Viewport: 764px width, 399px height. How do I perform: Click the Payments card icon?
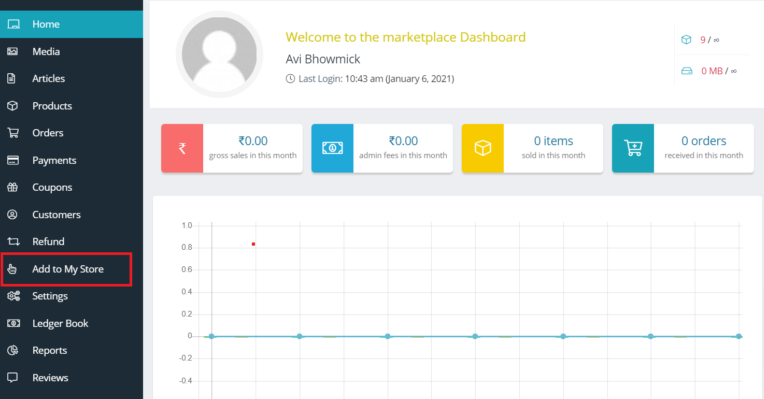click(x=13, y=160)
